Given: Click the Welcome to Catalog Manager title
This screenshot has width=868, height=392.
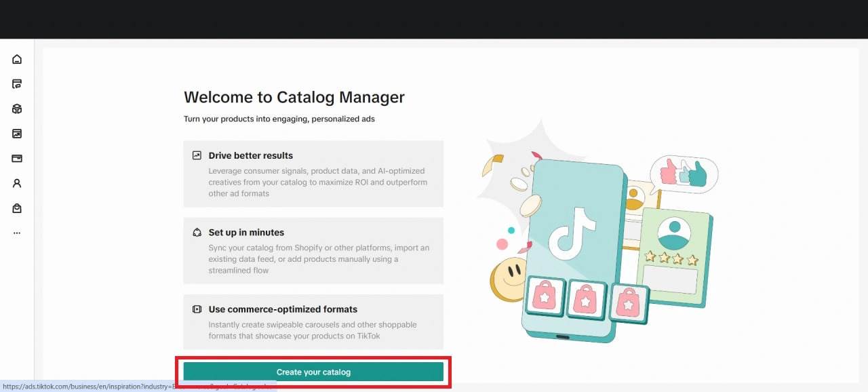Looking at the screenshot, I should coord(294,97).
